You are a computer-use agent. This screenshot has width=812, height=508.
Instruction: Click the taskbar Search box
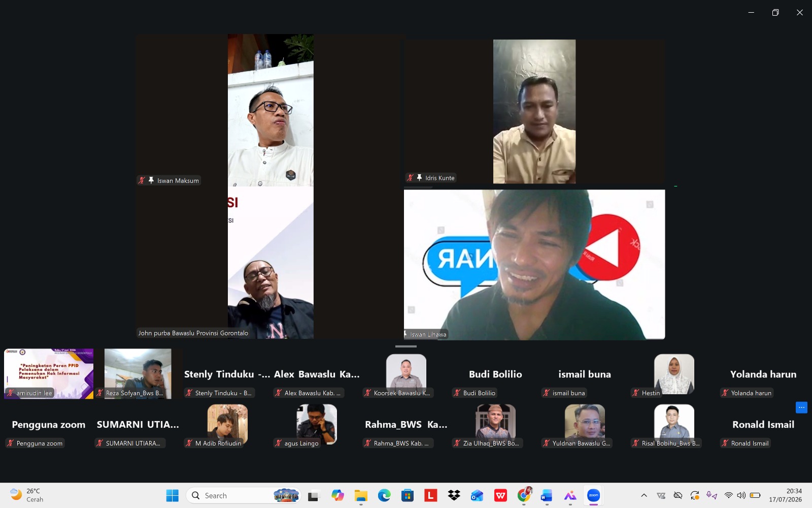pyautogui.click(x=244, y=495)
